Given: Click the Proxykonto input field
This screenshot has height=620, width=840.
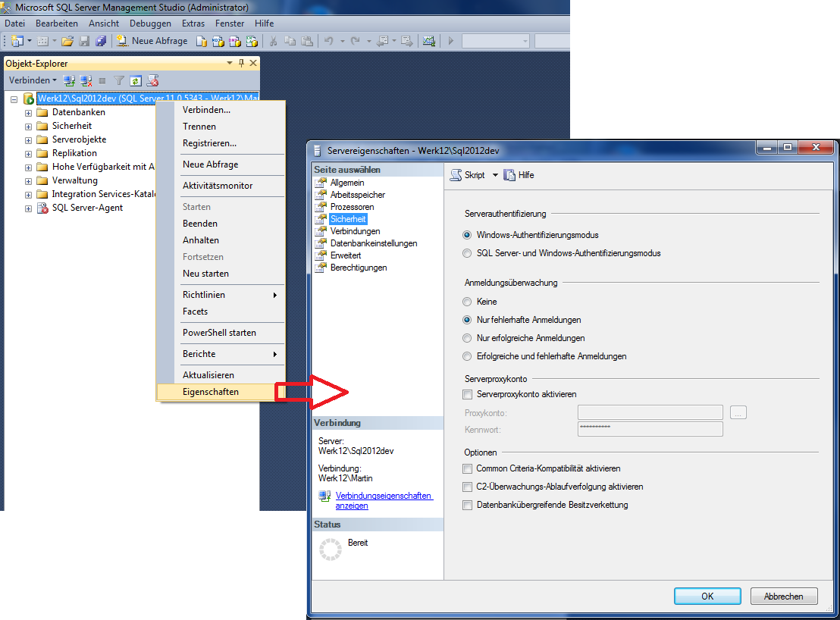Looking at the screenshot, I should [650, 413].
